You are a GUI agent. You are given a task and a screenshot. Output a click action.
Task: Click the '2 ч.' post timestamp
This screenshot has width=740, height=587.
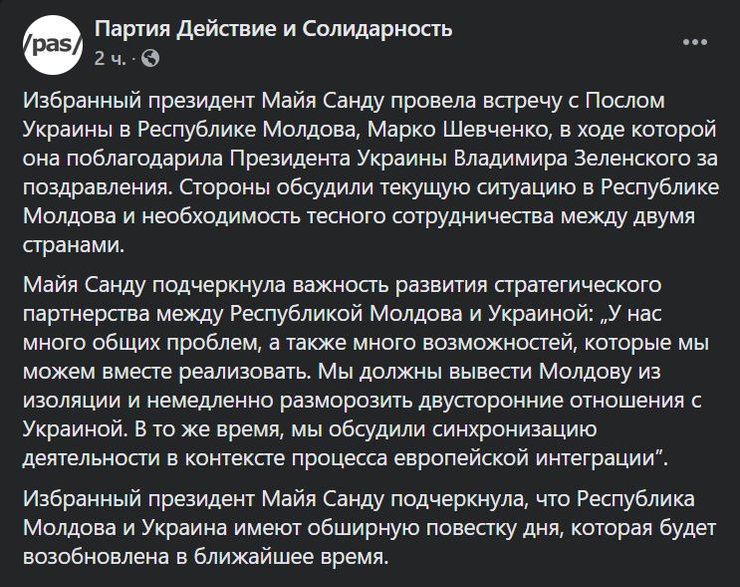click(110, 58)
